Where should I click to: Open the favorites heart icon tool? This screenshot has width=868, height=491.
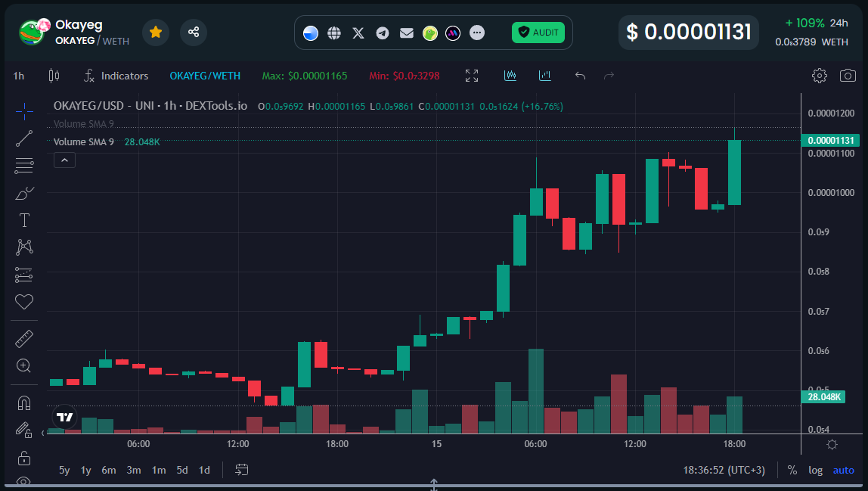[x=23, y=301]
